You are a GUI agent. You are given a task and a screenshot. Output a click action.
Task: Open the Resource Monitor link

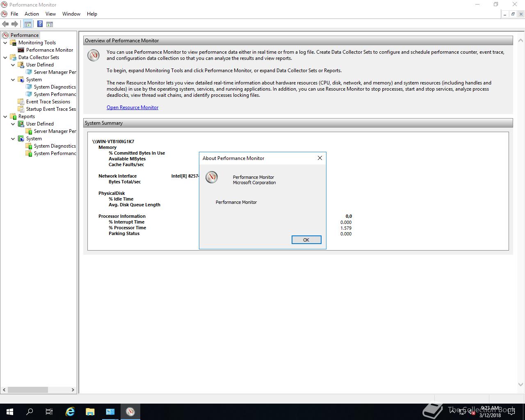132,107
